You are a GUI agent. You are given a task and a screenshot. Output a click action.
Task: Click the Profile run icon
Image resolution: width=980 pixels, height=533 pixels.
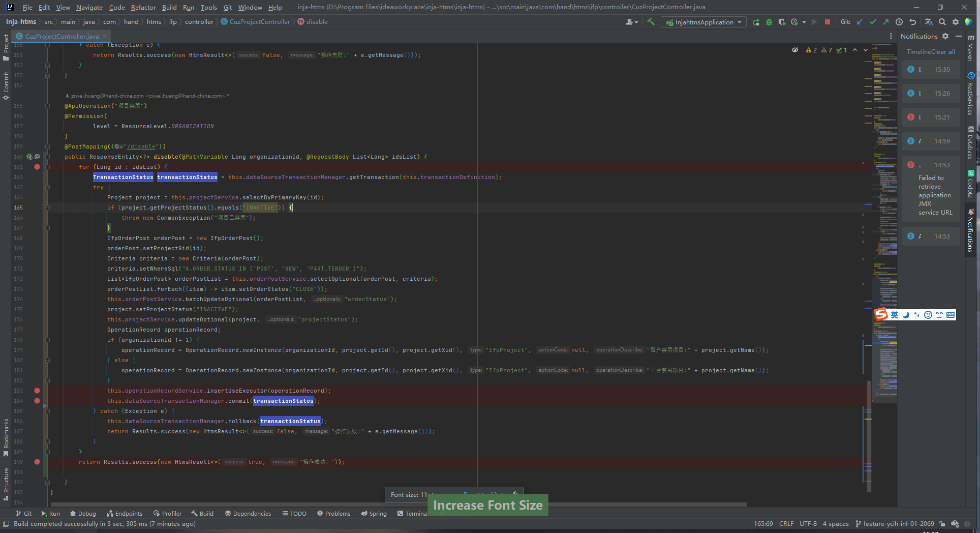794,22
